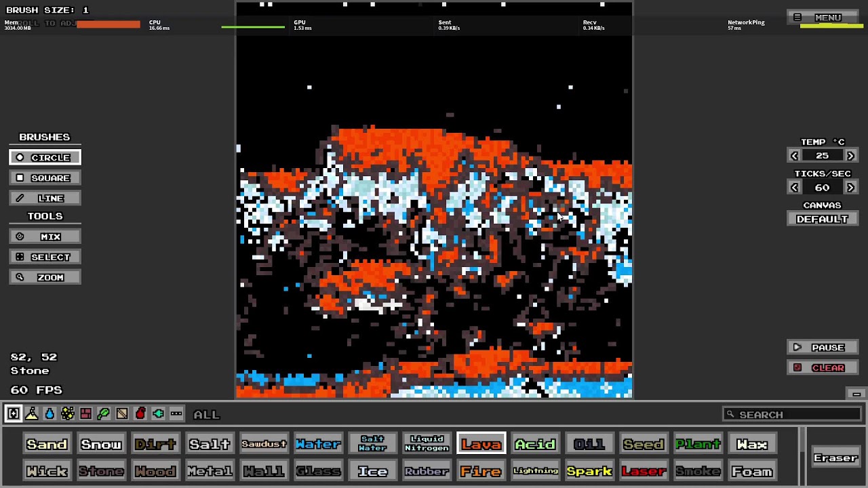Select the Stone element
868x488 pixels.
pos(101,471)
